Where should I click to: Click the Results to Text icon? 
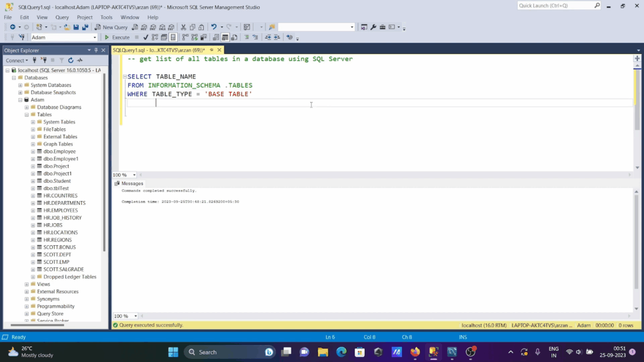(x=216, y=37)
